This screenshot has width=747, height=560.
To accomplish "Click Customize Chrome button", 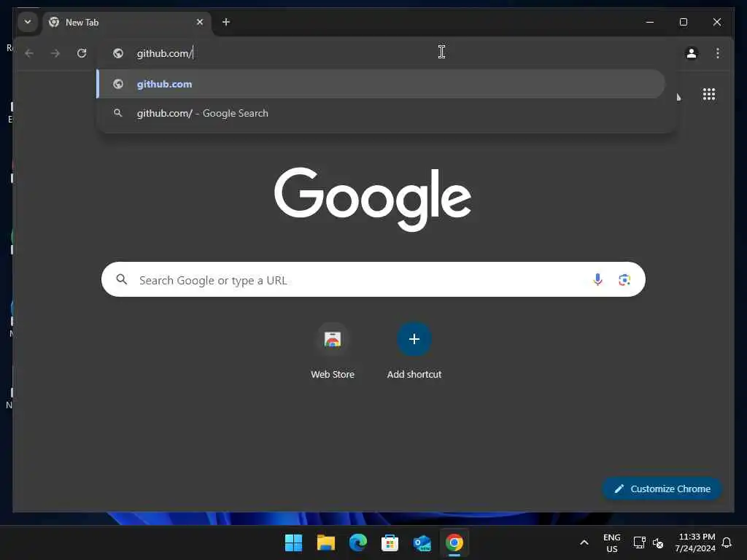I will 662,489.
